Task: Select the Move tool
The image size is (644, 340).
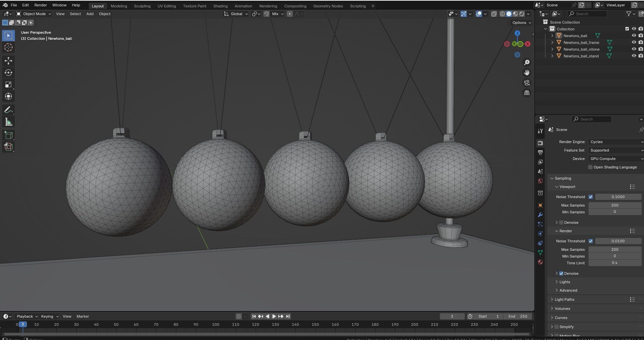Action: pyautogui.click(x=8, y=61)
